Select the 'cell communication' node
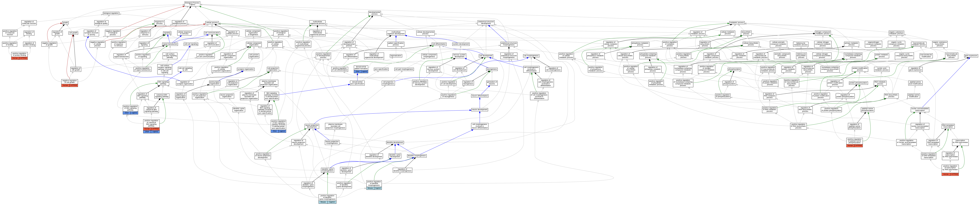 tap(212, 33)
